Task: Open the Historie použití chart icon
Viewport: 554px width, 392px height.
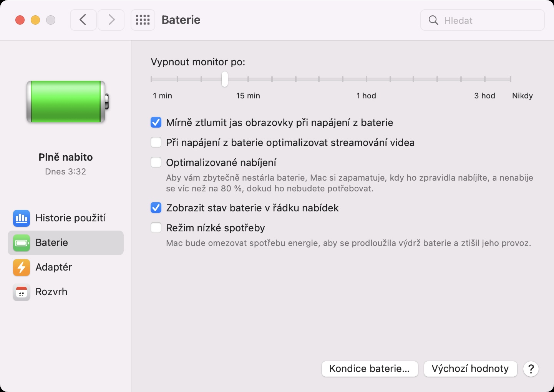Action: tap(22, 218)
